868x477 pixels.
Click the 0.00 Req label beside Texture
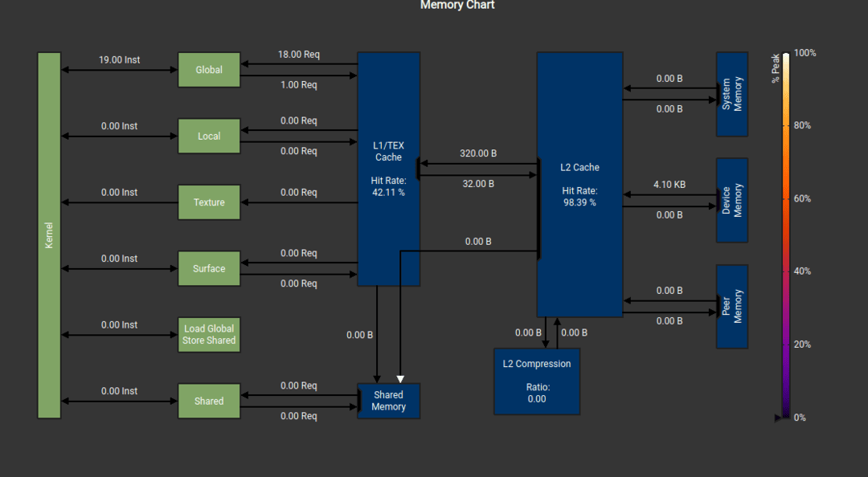pos(299,193)
